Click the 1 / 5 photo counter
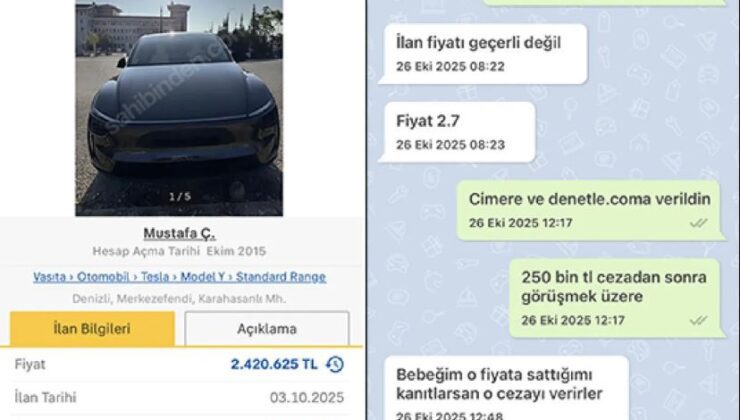The width and height of the screenshot is (740, 420). coord(180,196)
